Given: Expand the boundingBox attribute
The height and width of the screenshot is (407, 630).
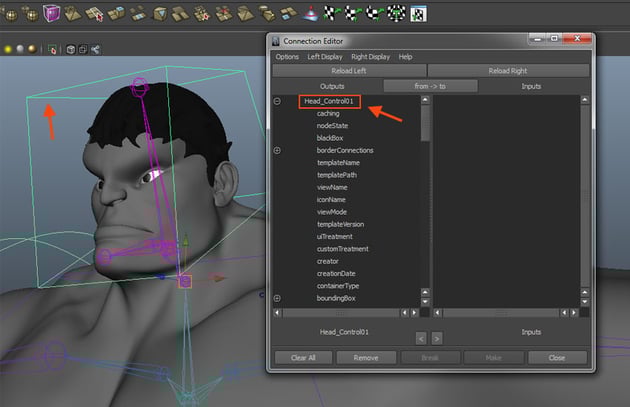Looking at the screenshot, I should (277, 298).
